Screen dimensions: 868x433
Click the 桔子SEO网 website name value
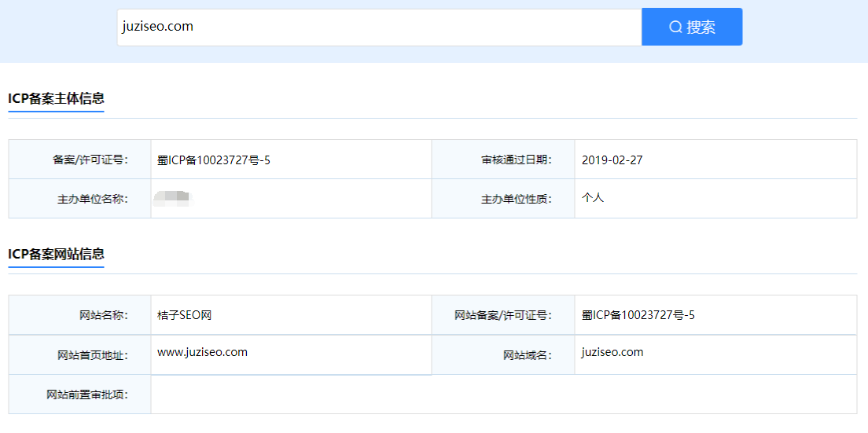[185, 316]
